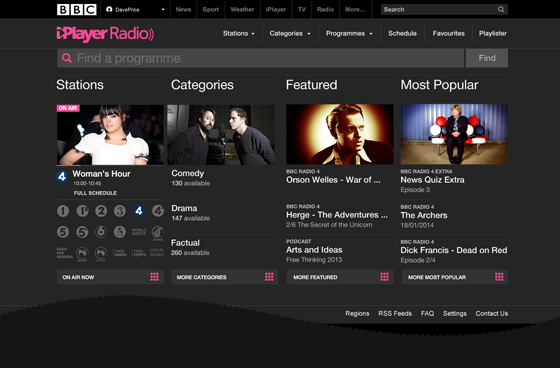The image size is (560, 368).
Task: Go to Sport in the BBC bar
Action: click(x=211, y=10)
